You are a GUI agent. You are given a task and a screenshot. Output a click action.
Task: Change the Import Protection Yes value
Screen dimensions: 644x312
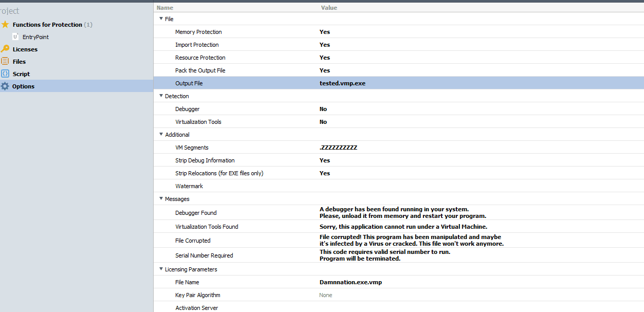point(325,45)
